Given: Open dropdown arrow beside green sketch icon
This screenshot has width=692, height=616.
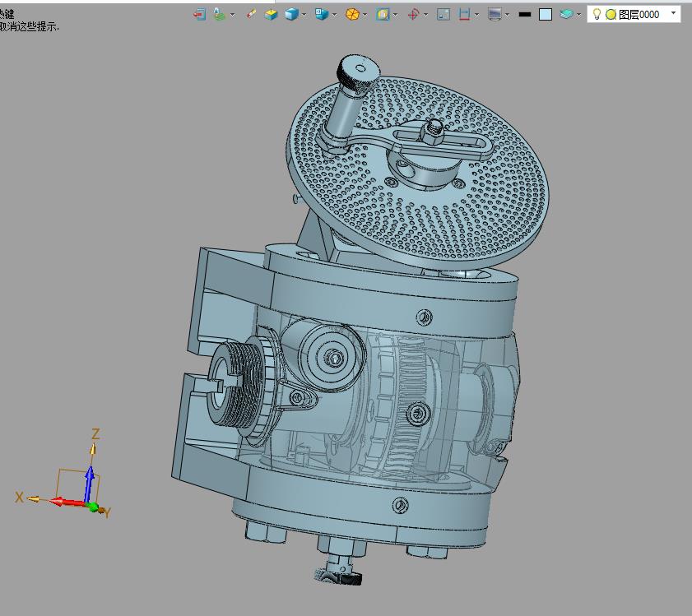Looking at the screenshot, I should 232,15.
